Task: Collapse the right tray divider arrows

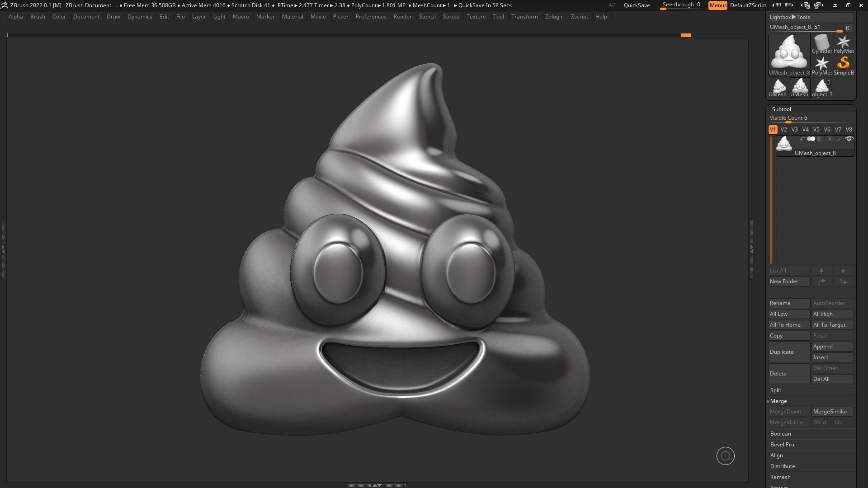Action: point(752,249)
